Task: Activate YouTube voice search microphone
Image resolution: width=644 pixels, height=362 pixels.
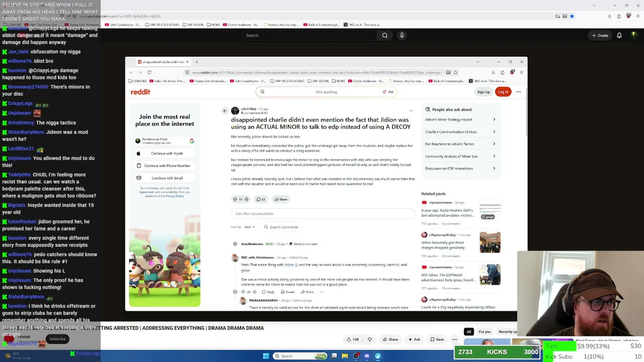Action: 401,35
